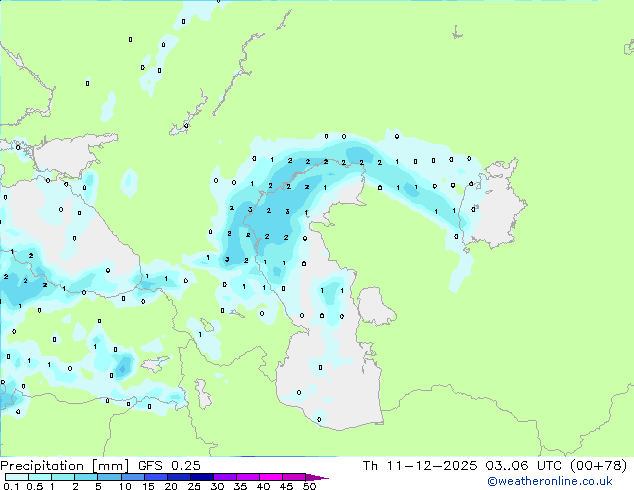The image size is (634, 490).
Task: Click the 40–45 mm magenta legend swatch
Action: pyautogui.click(x=271, y=477)
